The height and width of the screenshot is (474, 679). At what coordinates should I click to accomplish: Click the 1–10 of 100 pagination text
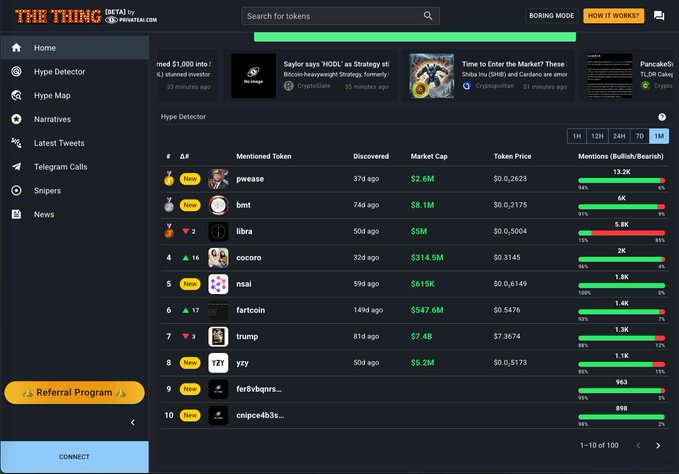coord(599,445)
